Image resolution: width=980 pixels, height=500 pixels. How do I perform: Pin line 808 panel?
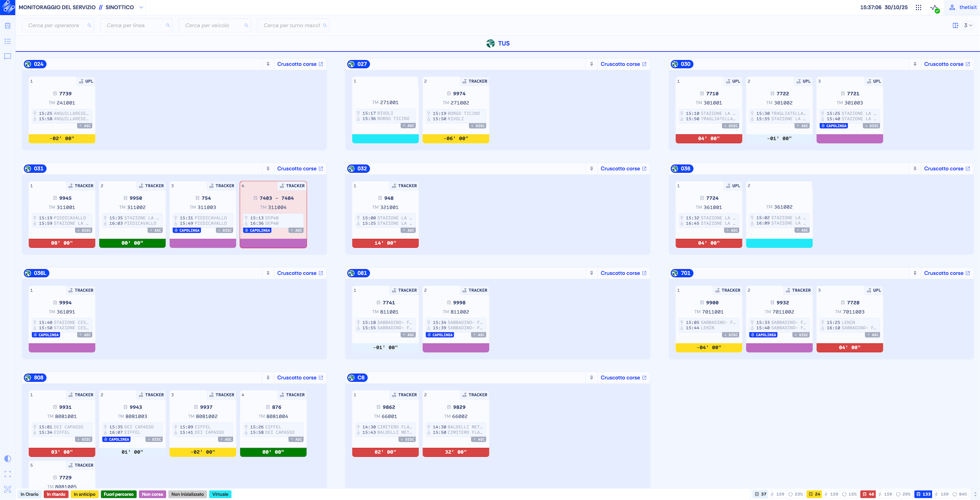(x=268, y=377)
